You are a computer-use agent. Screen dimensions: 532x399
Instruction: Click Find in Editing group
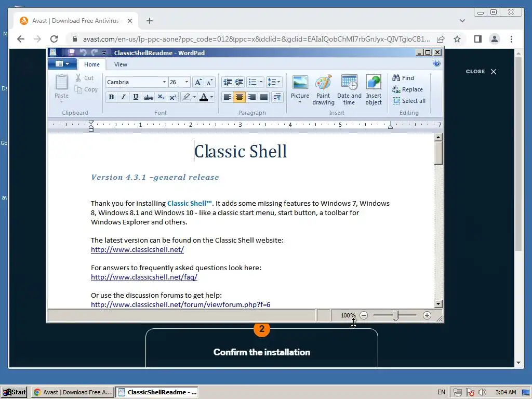point(403,78)
